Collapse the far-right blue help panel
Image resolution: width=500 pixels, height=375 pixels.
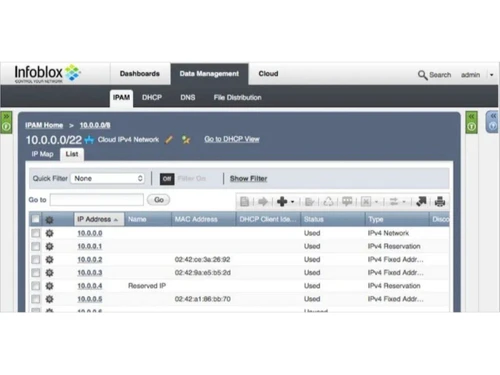[493, 116]
